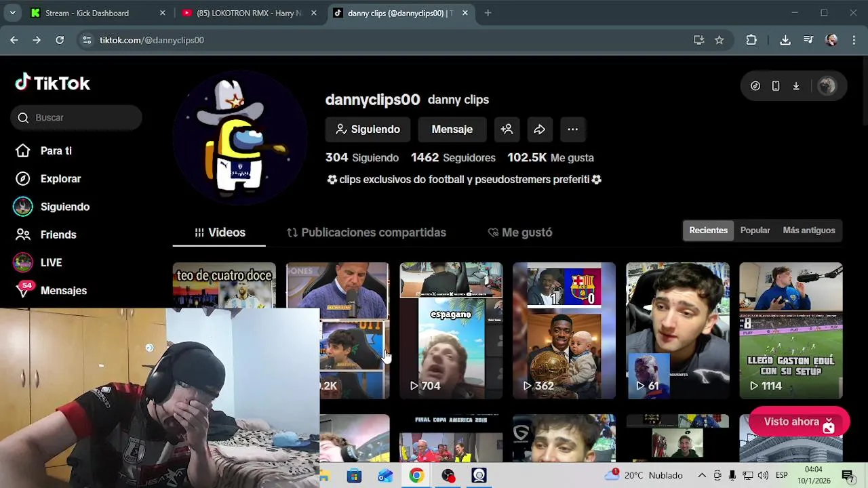Close the danny clips TikTok tab
Screen dimensions: 868x488
click(x=465, y=13)
